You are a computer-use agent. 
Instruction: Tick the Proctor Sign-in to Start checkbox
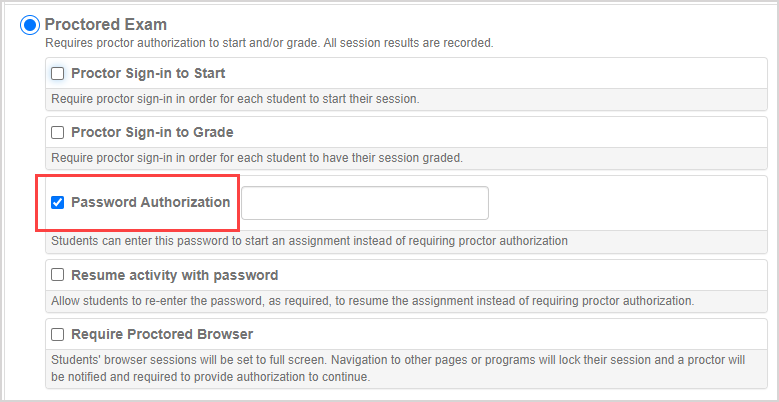click(58, 73)
